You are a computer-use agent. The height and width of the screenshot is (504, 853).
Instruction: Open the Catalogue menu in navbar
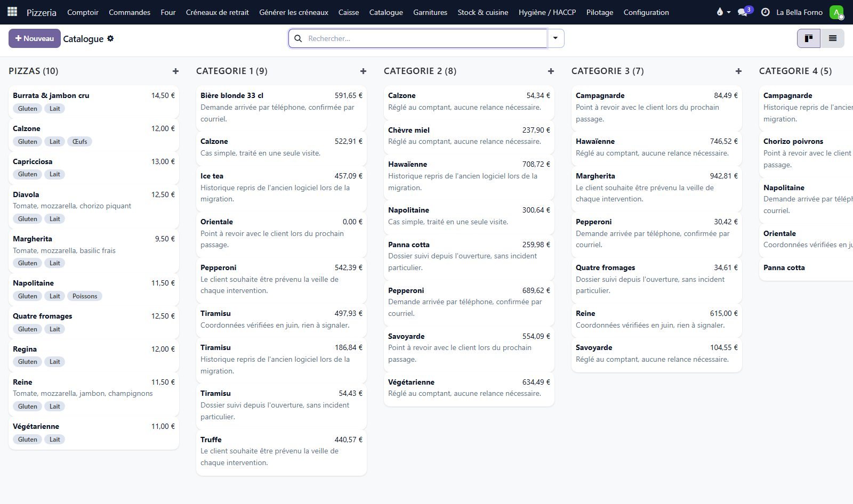pyautogui.click(x=386, y=12)
